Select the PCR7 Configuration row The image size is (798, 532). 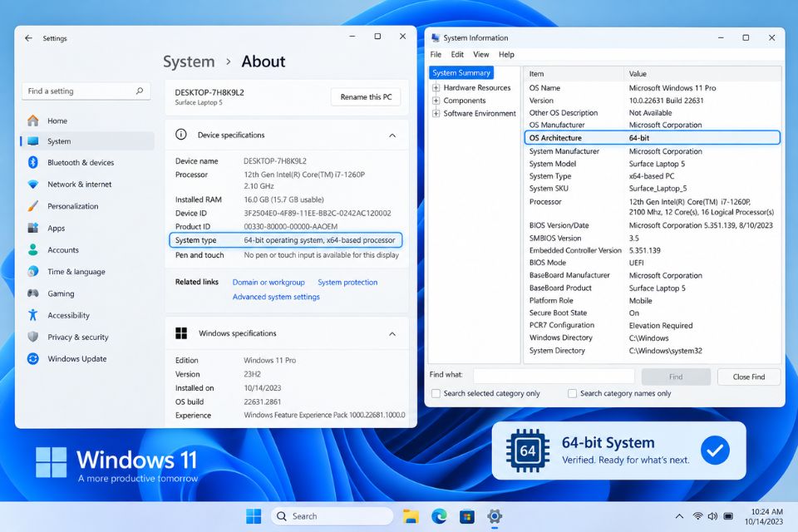click(x=652, y=325)
